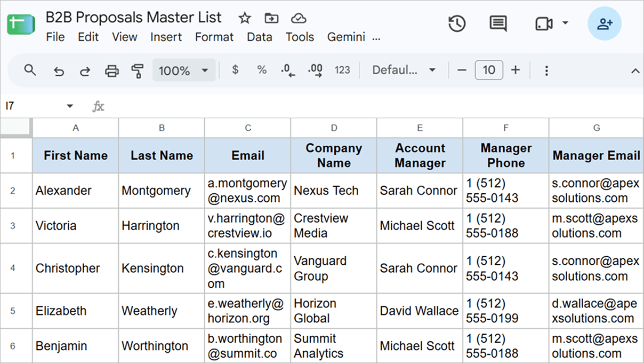Select the Crestview Media cell
Viewport: 644px width, 363px height.
334,226
